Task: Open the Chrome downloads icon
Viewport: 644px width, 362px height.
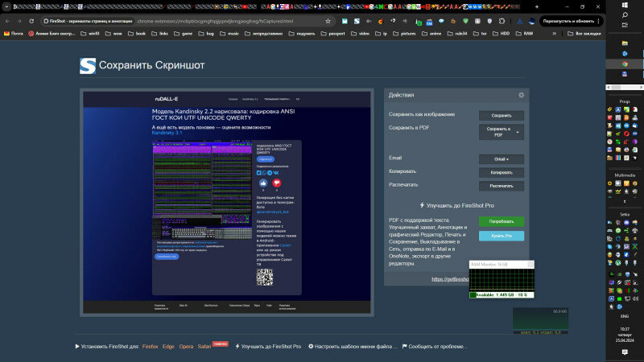Action: click(519, 21)
